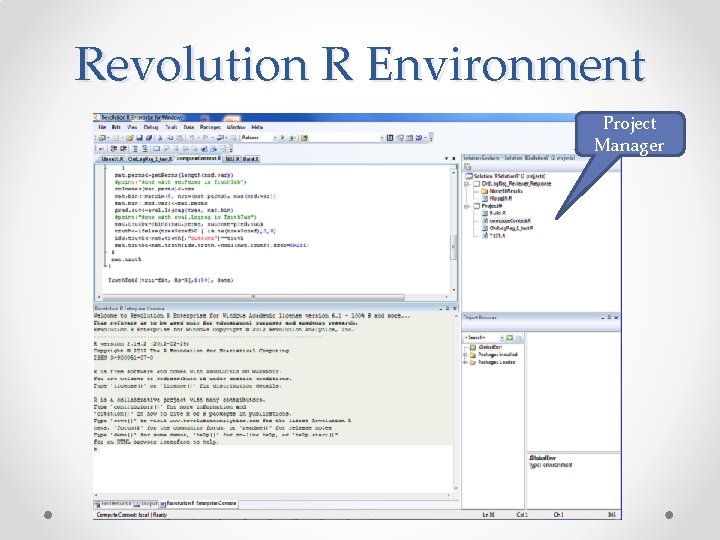Click the Solution Explorer toolbar icon
The image size is (720, 540).
(467, 167)
